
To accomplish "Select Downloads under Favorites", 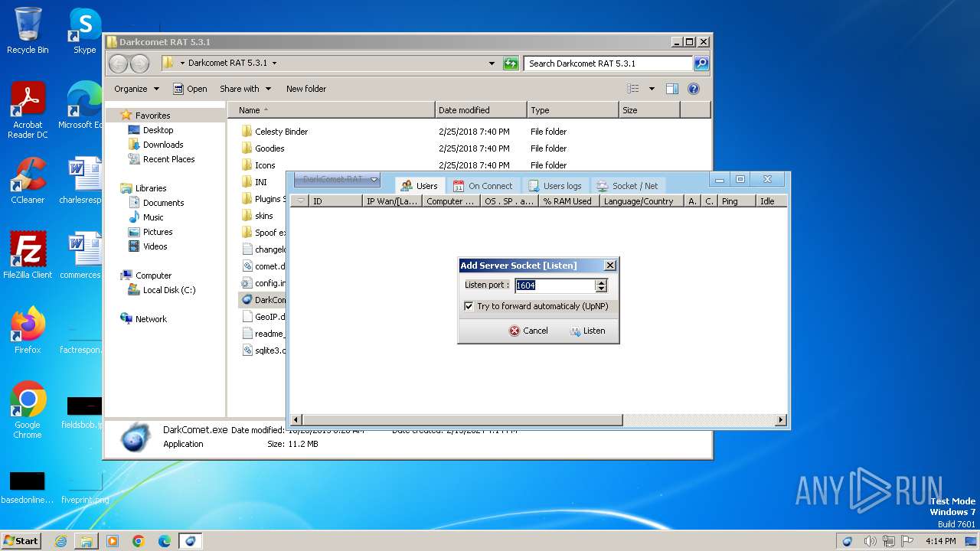I will click(x=155, y=145).
